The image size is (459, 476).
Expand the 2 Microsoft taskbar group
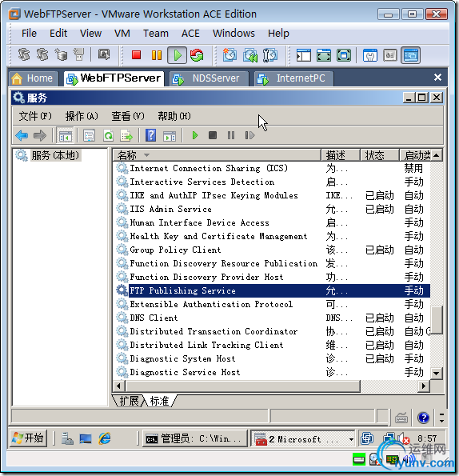pyautogui.click(x=303, y=438)
